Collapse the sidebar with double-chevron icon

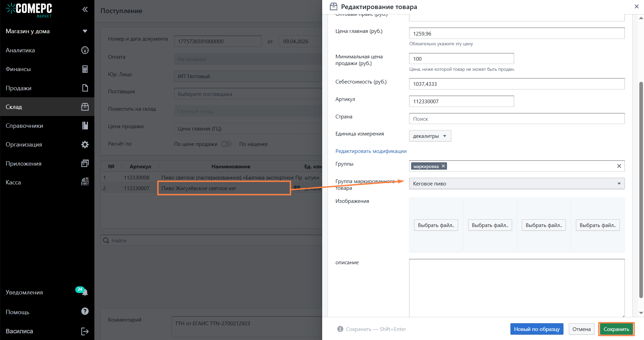point(85,9)
